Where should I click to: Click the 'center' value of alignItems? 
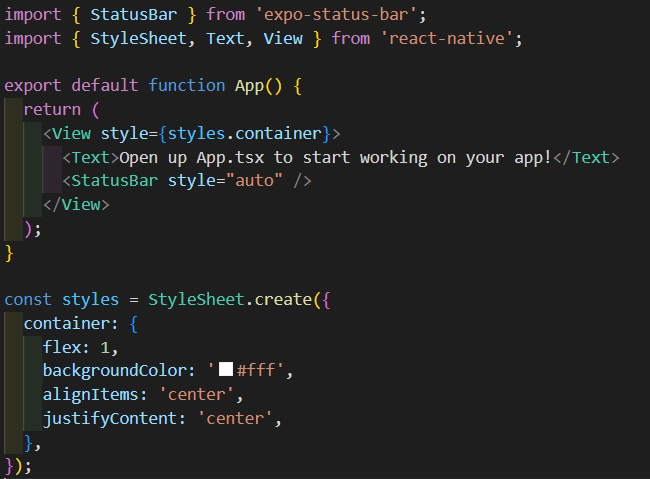click(196, 394)
